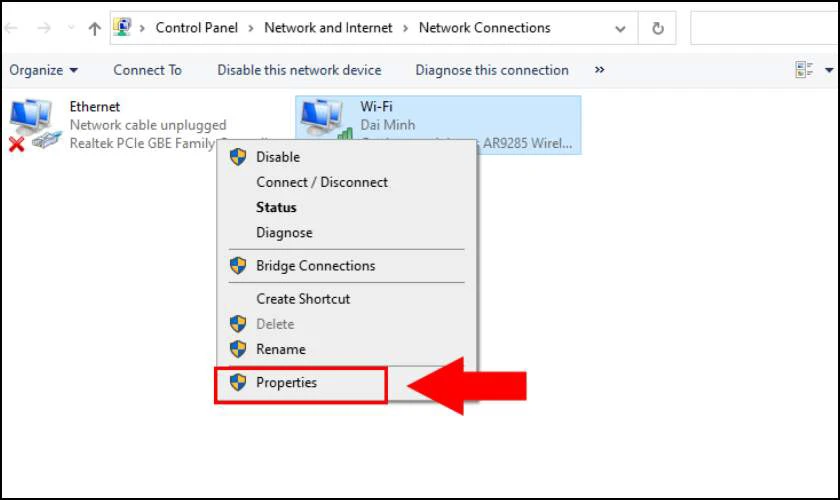Open the Organize menu
The image size is (840, 500).
(x=43, y=70)
